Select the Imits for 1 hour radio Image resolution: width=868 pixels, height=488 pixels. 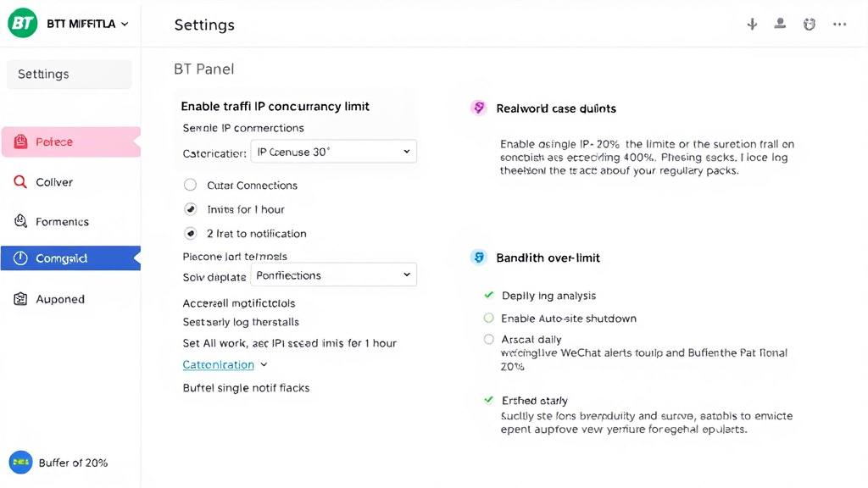(x=190, y=209)
